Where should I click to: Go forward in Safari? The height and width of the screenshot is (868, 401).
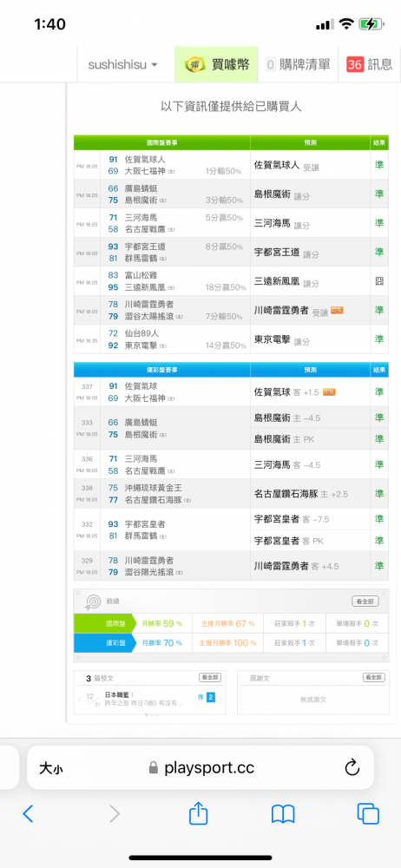tap(115, 814)
